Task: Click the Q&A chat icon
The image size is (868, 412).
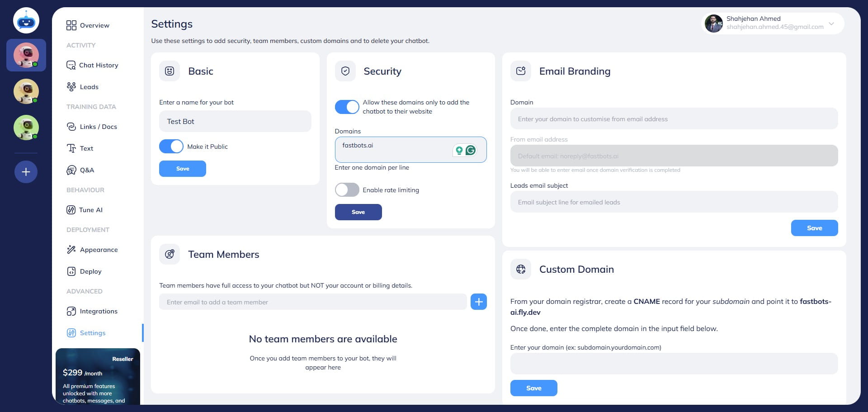Action: click(x=71, y=170)
